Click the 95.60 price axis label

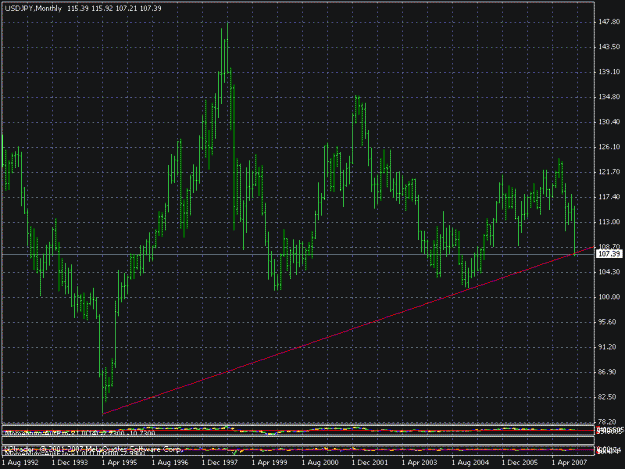(x=609, y=322)
